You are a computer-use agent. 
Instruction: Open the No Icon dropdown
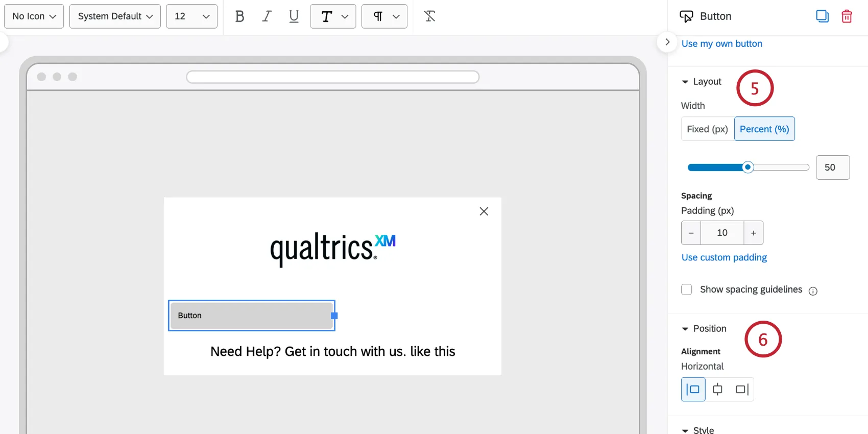pos(34,16)
